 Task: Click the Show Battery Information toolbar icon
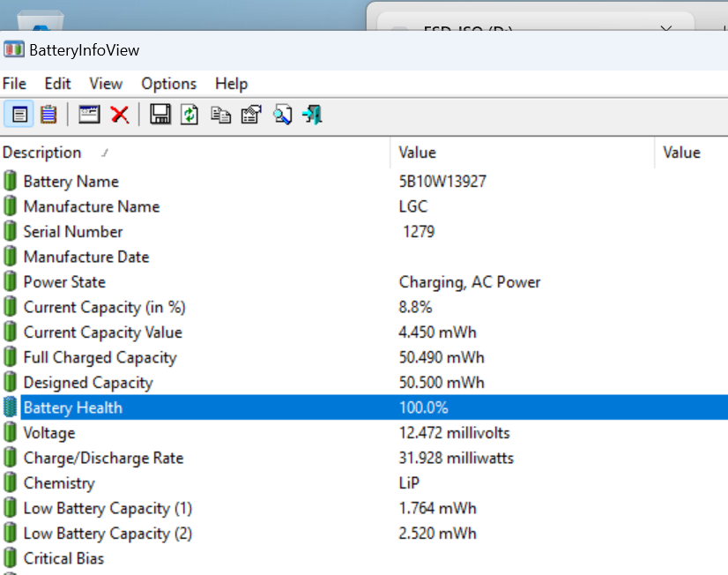tap(19, 114)
